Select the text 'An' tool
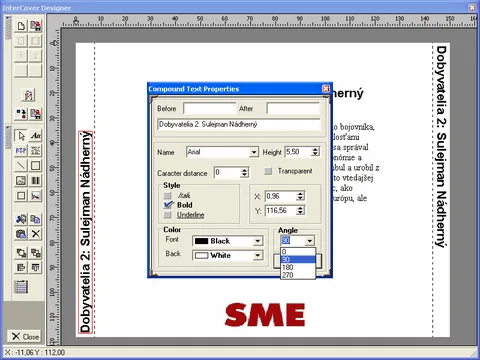The image size is (480, 360). pos(35,136)
